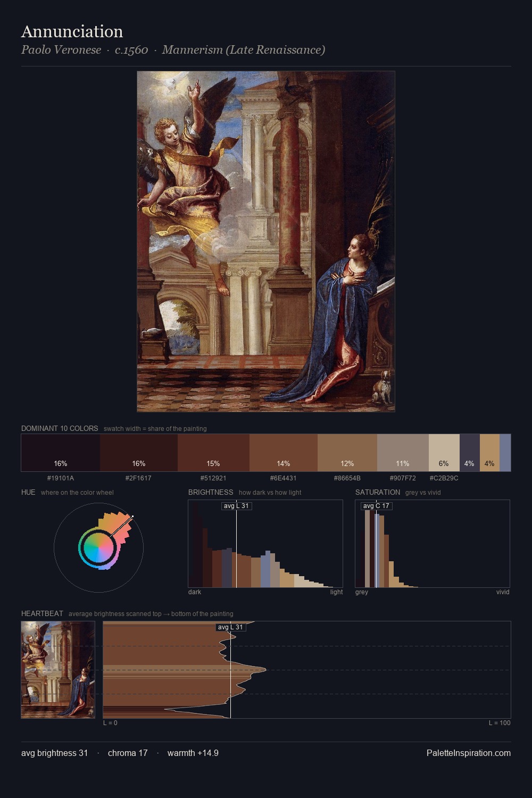Click the 'avg L 31' label in the brightness histogram
Viewport: 532px width, 798px height.
pyautogui.click(x=236, y=506)
